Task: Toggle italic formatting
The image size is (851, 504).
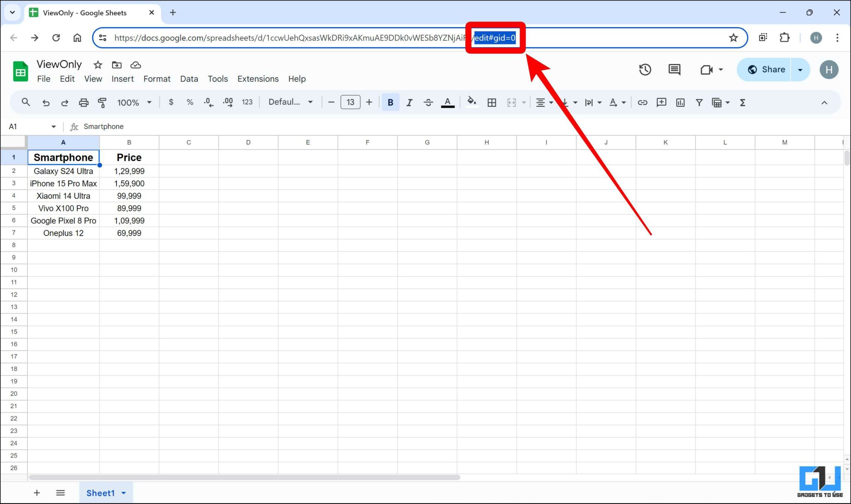Action: pyautogui.click(x=409, y=102)
